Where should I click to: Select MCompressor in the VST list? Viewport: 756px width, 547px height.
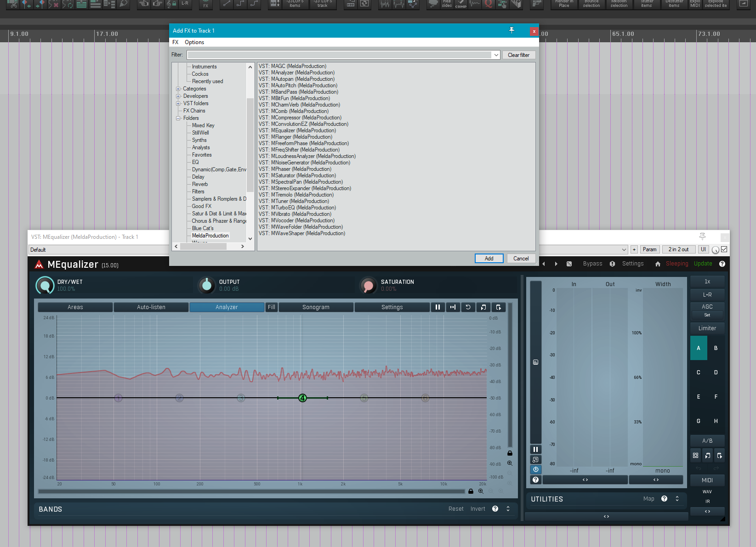click(300, 118)
